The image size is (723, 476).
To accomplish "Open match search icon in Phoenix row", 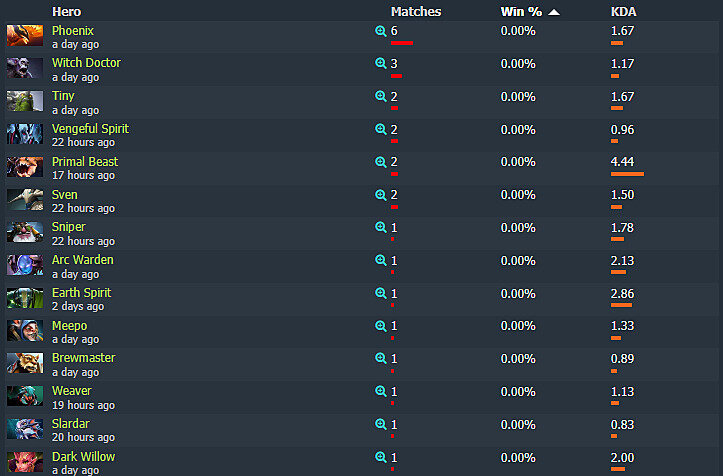I will coord(380,31).
